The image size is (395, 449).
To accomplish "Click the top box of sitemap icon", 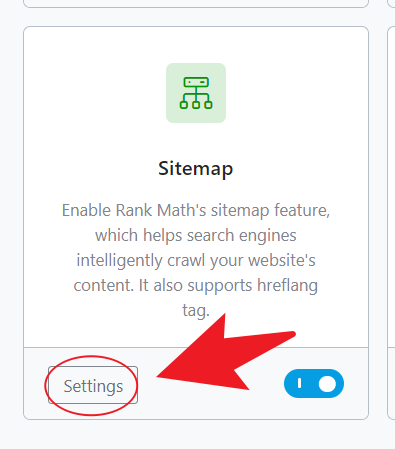I will point(196,82).
